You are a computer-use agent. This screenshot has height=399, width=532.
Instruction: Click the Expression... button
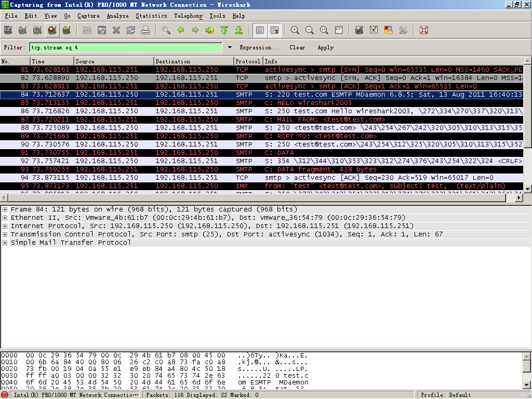259,47
